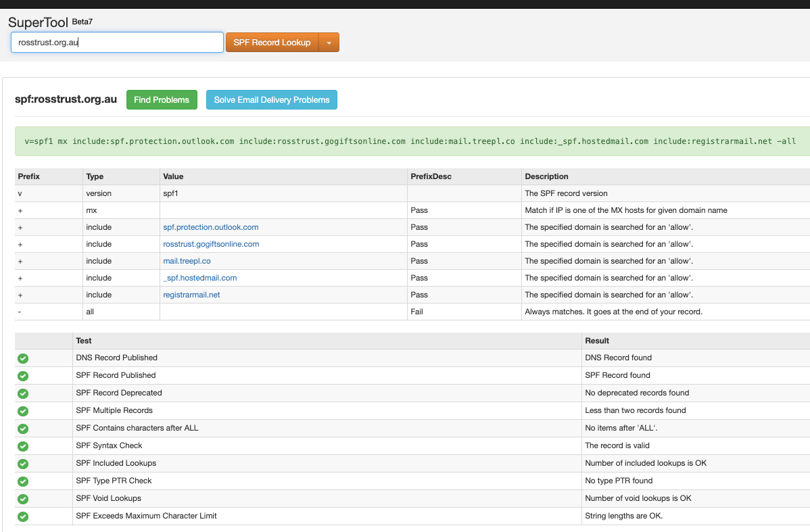Click check icon beside SPF Record Deprecated
This screenshot has height=532, width=810.
pos(23,393)
